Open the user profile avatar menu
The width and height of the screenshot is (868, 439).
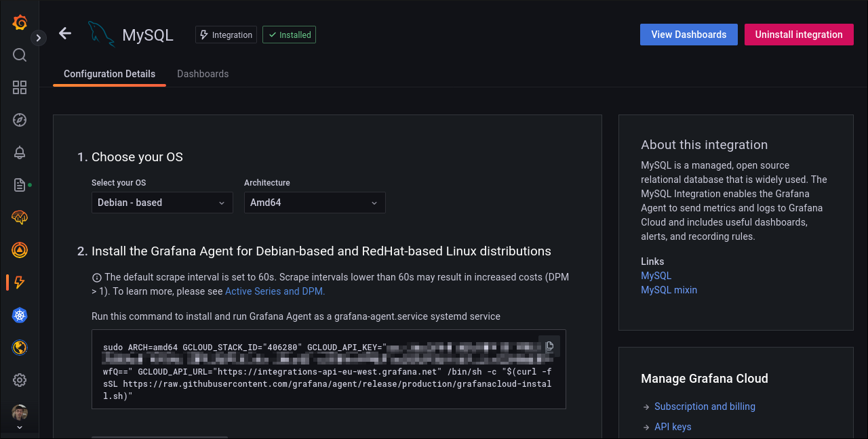pyautogui.click(x=19, y=412)
